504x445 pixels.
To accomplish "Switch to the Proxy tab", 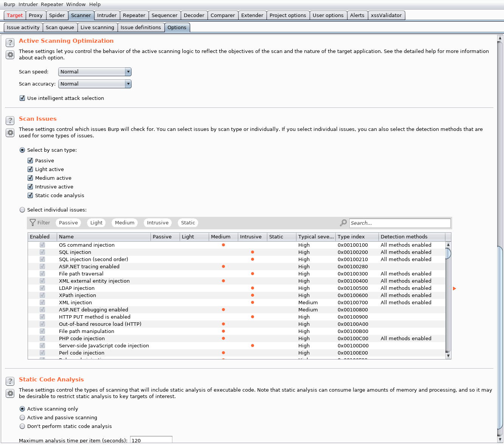I will [x=36, y=15].
